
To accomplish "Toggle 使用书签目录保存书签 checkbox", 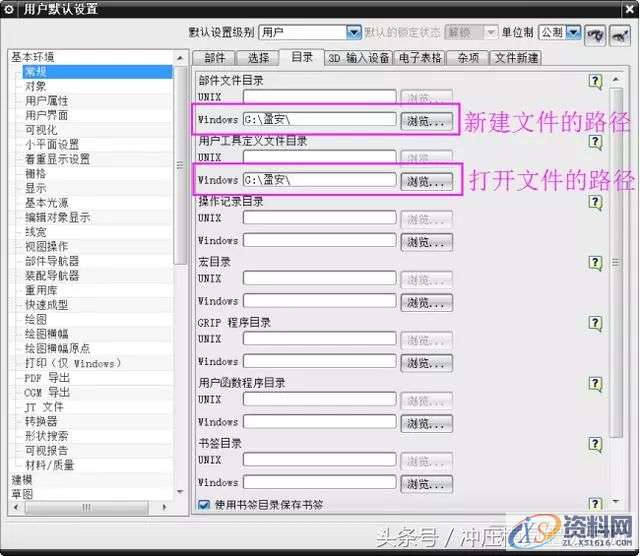I will point(204,505).
